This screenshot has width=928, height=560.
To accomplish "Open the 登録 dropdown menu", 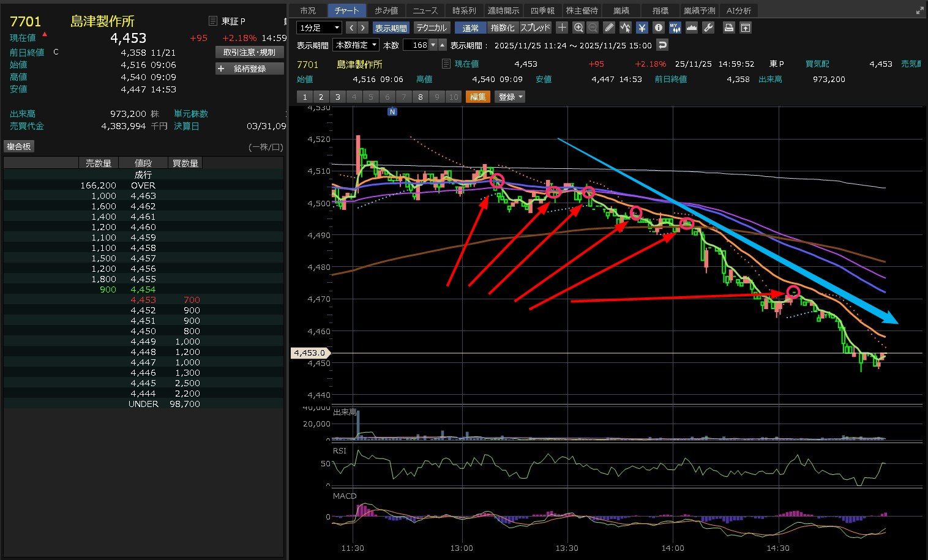I will tap(510, 97).
